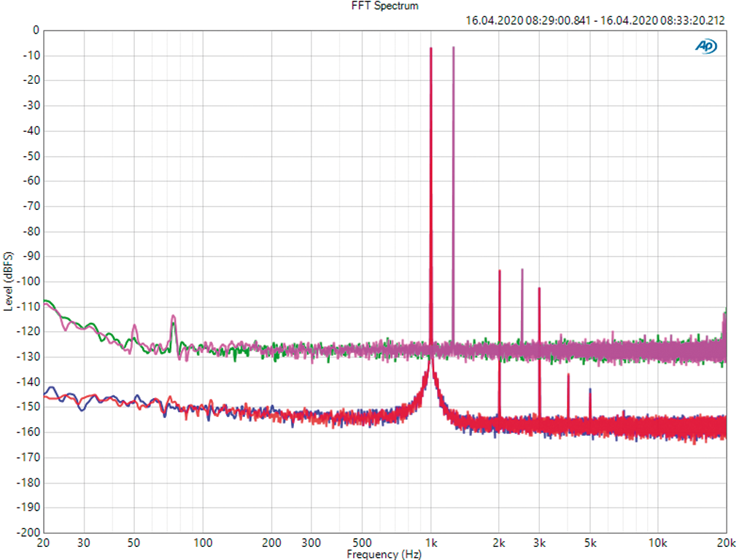Select the Frequency (Hz) x-axis label
Image resolution: width=747 pixels, height=560 pixels.
tap(384, 554)
